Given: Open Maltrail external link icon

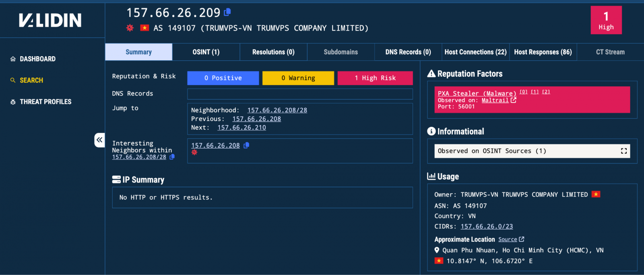Looking at the screenshot, I should point(513,100).
